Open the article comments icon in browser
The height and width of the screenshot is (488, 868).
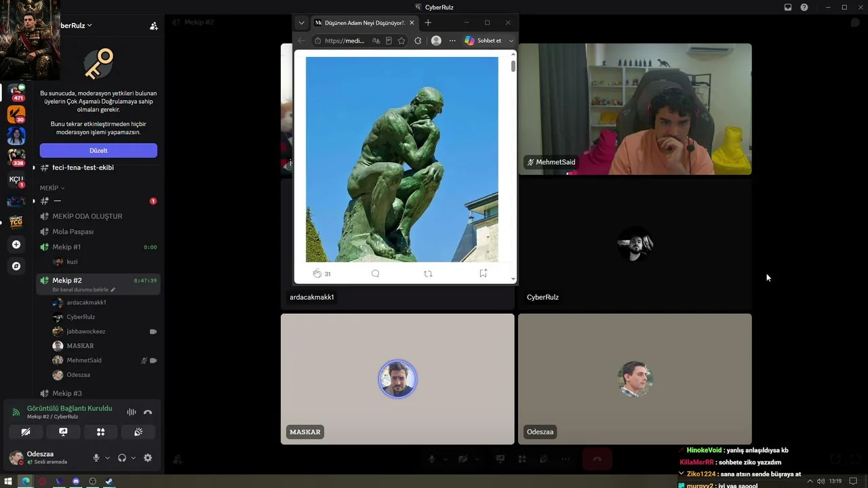[375, 274]
